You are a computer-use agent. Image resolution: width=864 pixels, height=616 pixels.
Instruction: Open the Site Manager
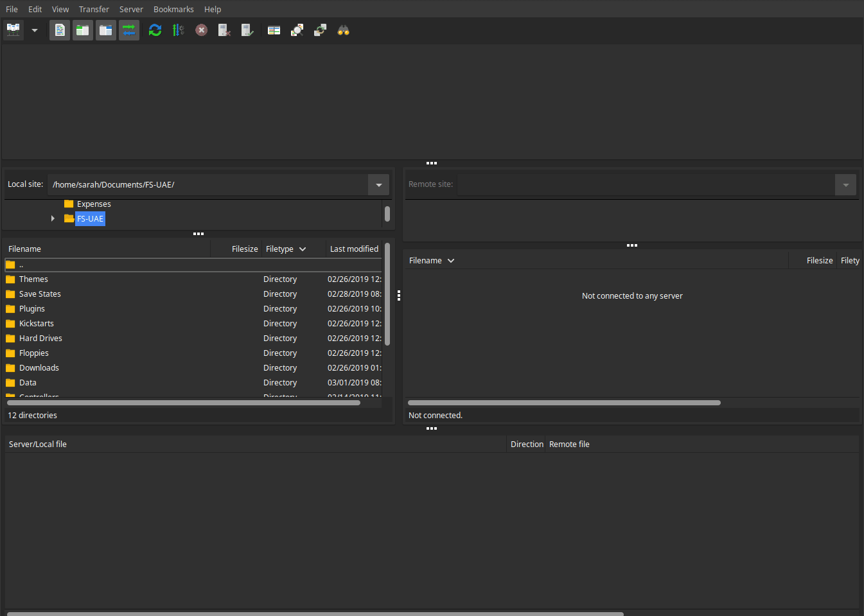pyautogui.click(x=13, y=30)
